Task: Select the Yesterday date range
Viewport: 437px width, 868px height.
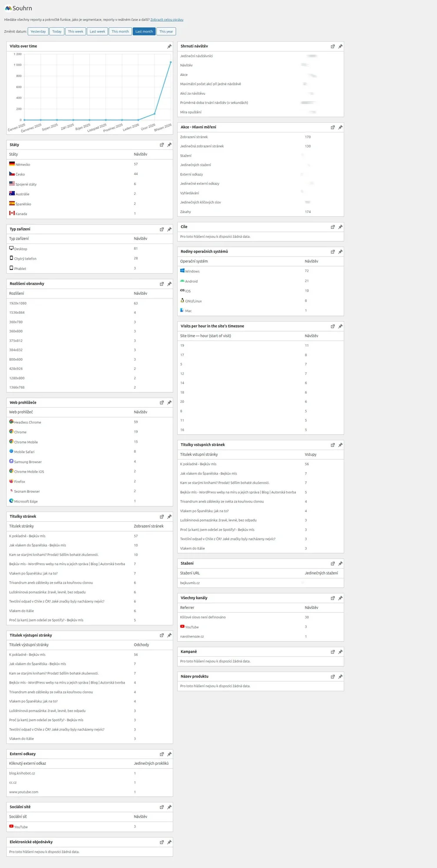Action: 38,31
